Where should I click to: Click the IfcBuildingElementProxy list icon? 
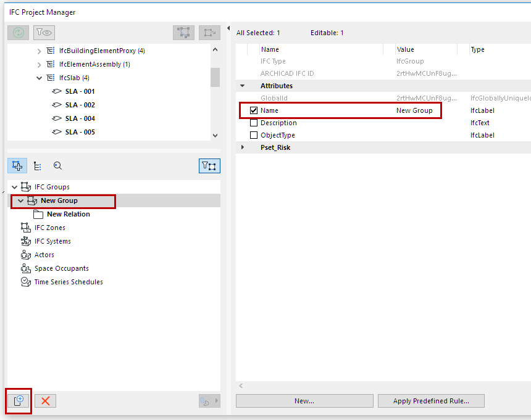(x=51, y=51)
